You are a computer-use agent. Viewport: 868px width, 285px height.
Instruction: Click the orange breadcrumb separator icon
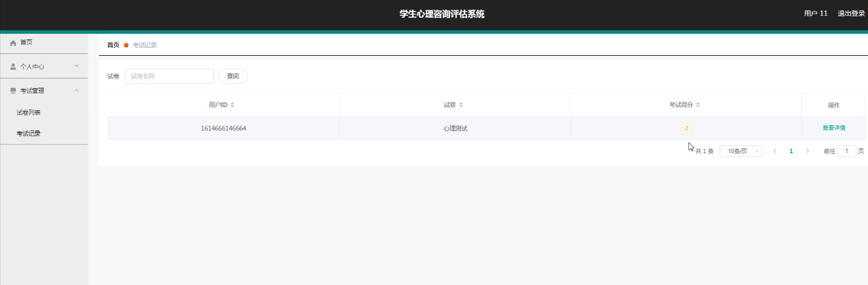126,45
